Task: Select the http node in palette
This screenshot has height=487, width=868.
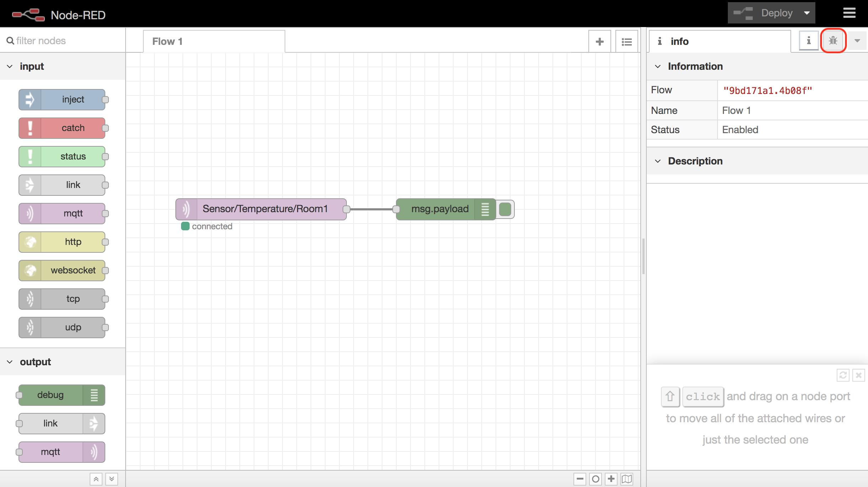Action: (x=62, y=242)
